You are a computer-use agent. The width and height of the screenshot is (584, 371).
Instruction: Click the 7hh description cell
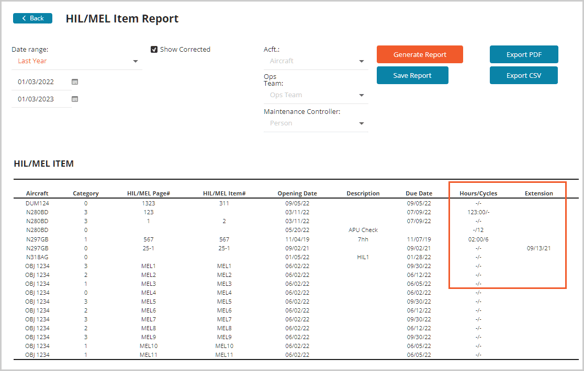click(x=363, y=239)
